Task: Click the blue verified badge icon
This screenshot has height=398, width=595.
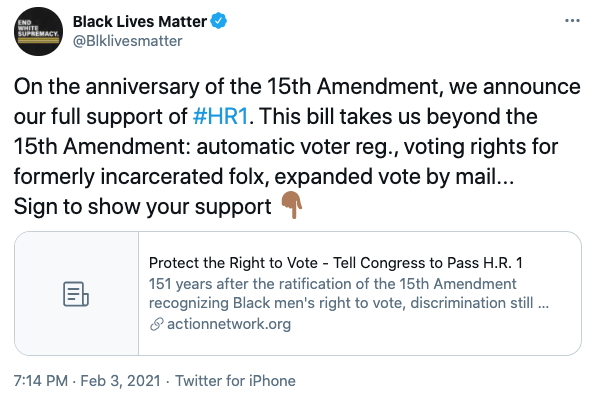Action: pyautogui.click(x=219, y=21)
